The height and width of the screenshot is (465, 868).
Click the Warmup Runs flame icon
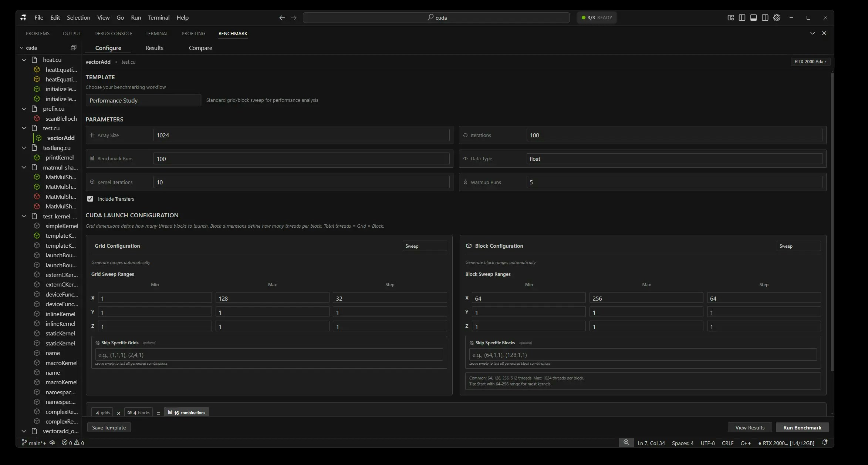point(465,182)
